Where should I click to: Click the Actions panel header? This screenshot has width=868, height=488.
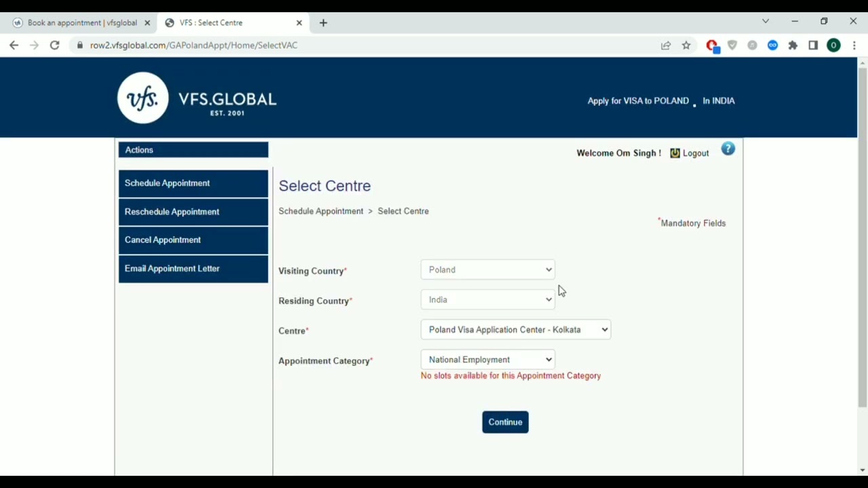pos(193,150)
